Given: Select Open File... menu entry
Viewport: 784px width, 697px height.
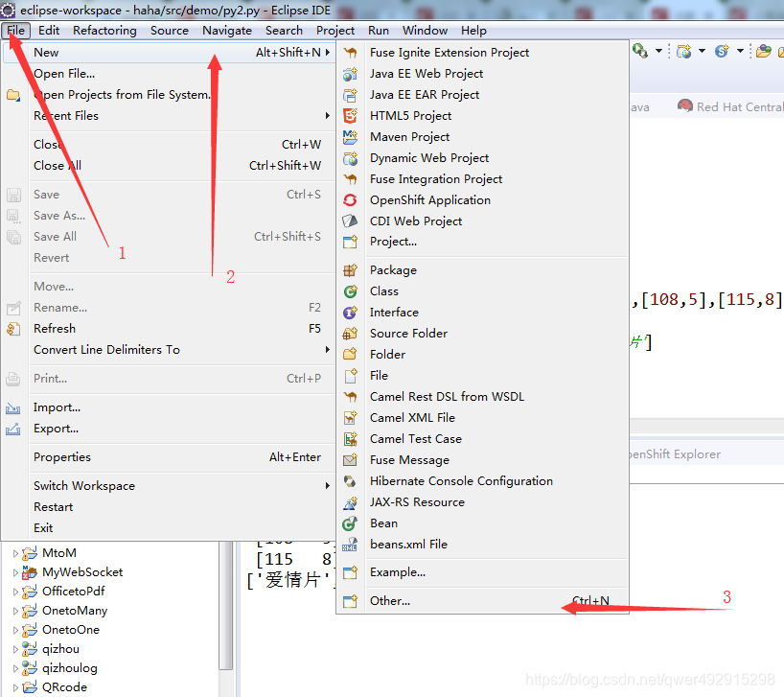Looking at the screenshot, I should click(168, 74).
